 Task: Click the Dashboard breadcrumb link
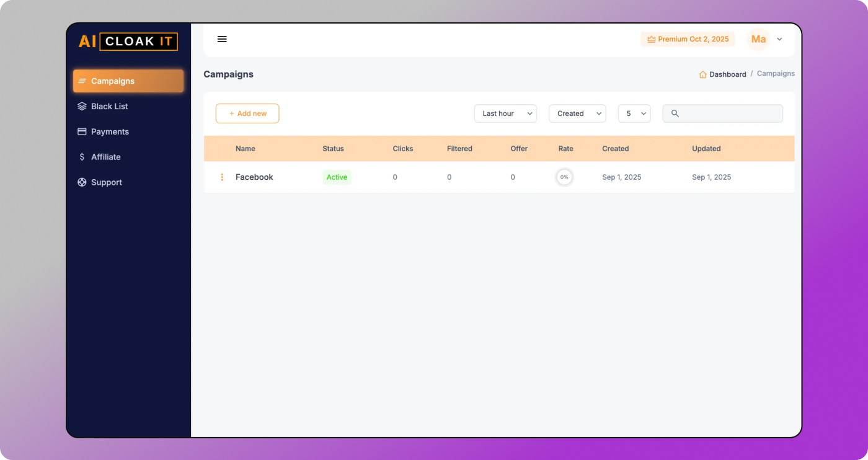coord(727,74)
